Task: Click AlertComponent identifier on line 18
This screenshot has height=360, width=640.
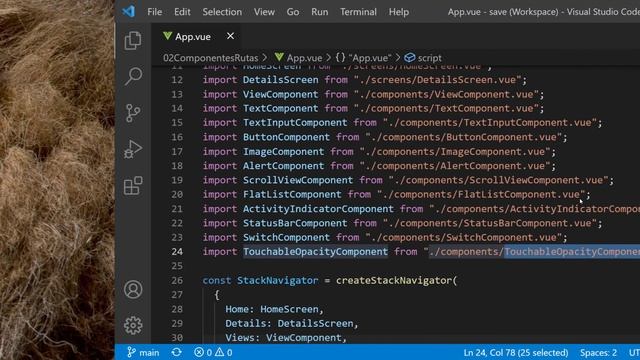Action: coord(283,166)
